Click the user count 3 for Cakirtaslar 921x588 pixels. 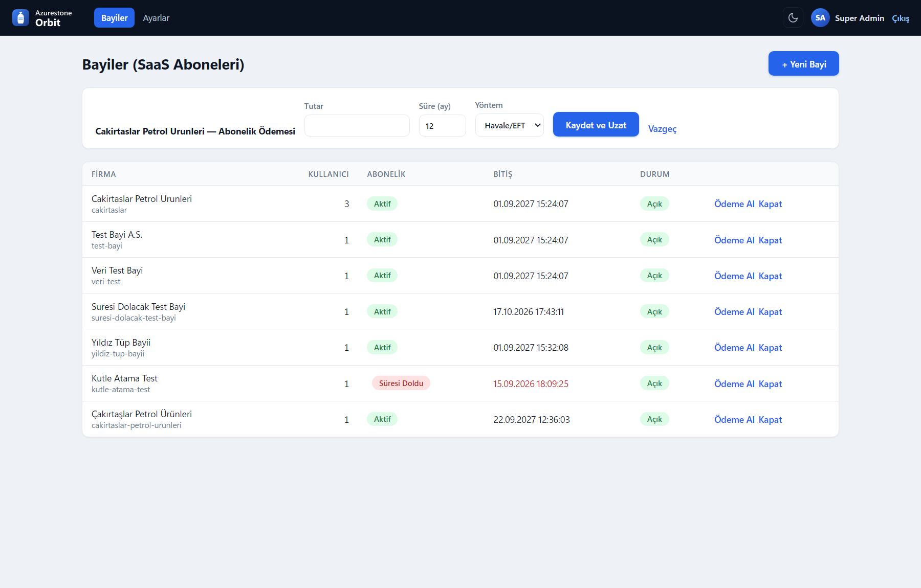346,204
